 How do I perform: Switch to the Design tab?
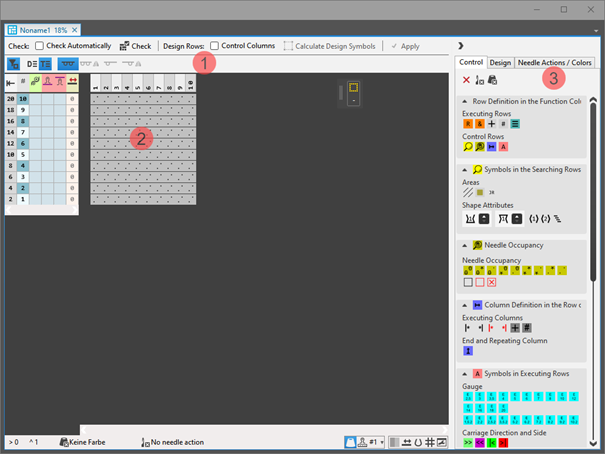[501, 62]
